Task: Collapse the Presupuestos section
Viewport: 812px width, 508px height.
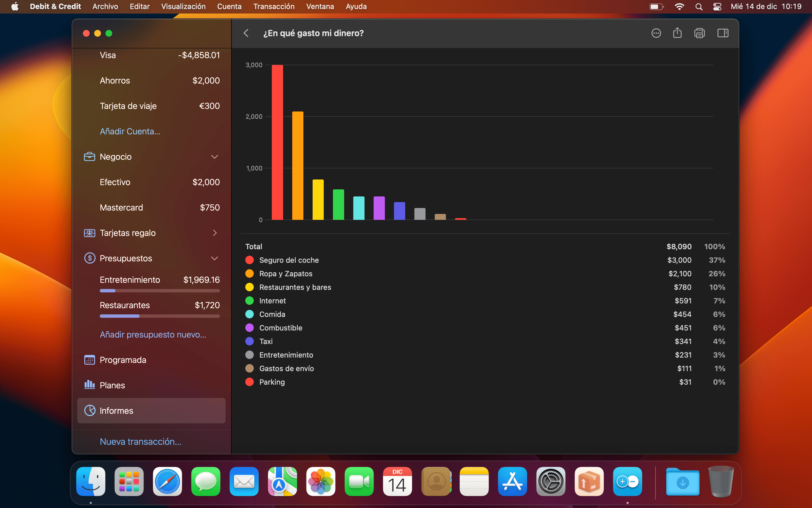Action: click(214, 258)
